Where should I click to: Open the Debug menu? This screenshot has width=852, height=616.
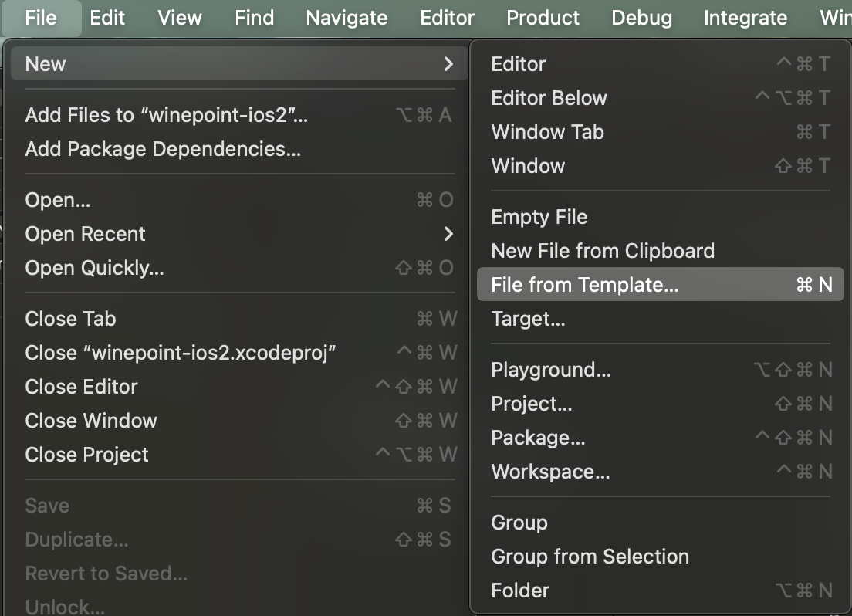pos(641,18)
